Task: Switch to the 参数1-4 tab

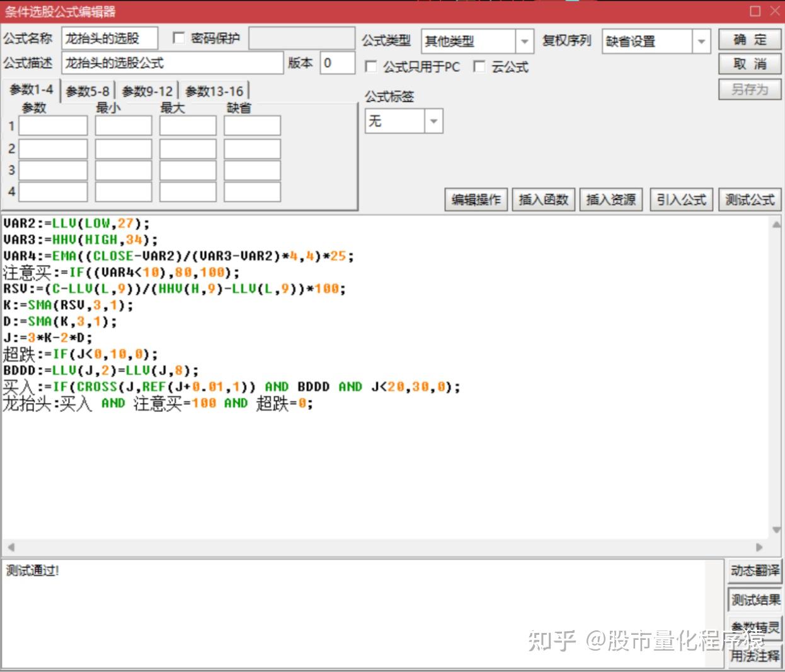Action: click(31, 90)
